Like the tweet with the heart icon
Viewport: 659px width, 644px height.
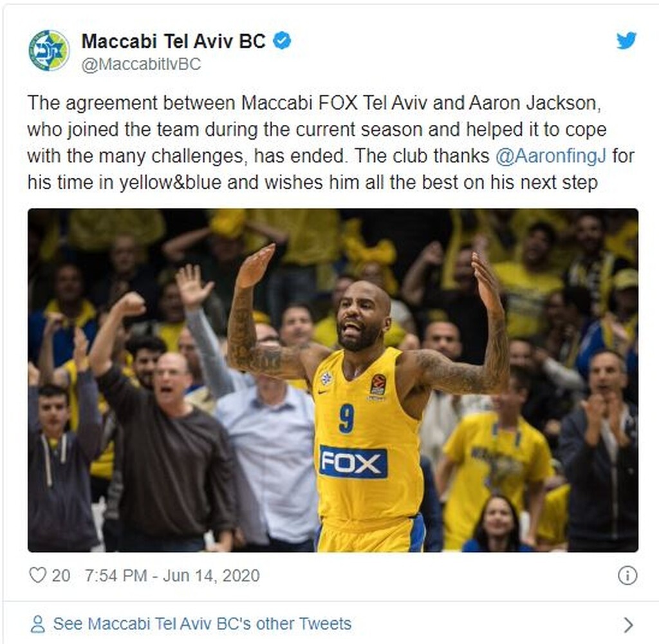click(x=37, y=575)
